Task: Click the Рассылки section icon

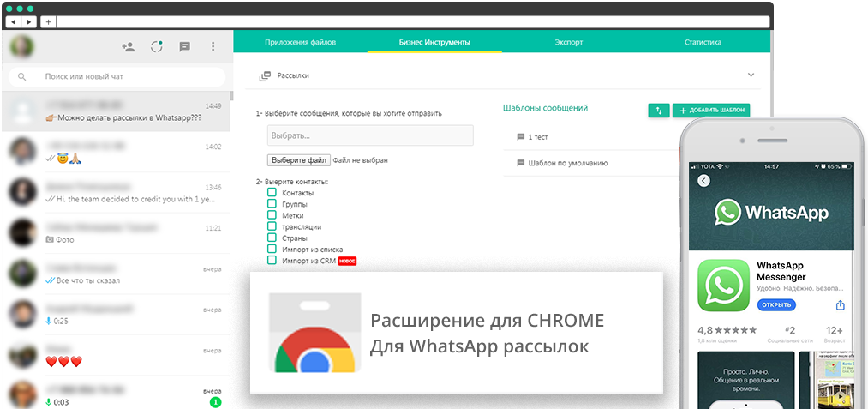Action: tap(265, 76)
